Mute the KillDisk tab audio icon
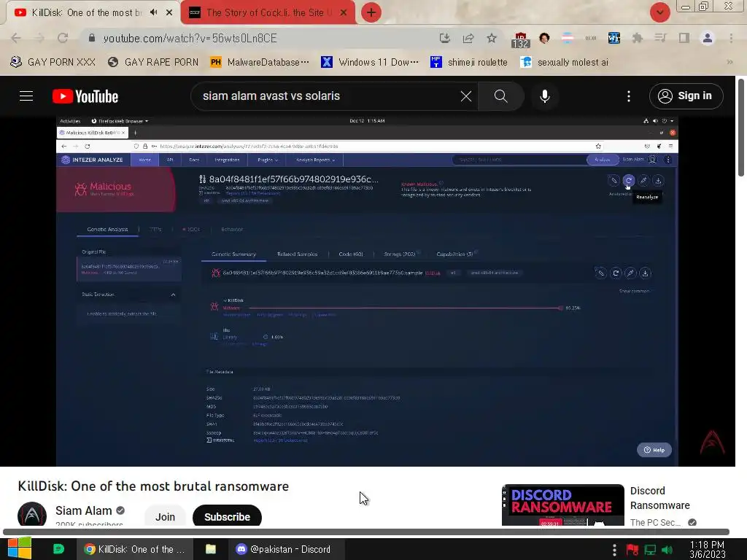 [153, 12]
